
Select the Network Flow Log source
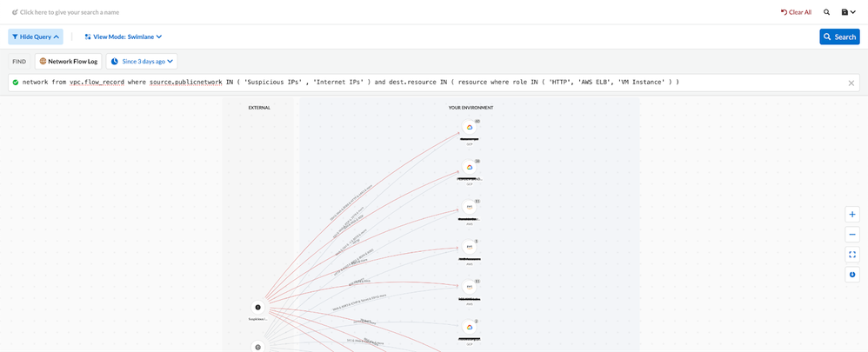[69, 62]
